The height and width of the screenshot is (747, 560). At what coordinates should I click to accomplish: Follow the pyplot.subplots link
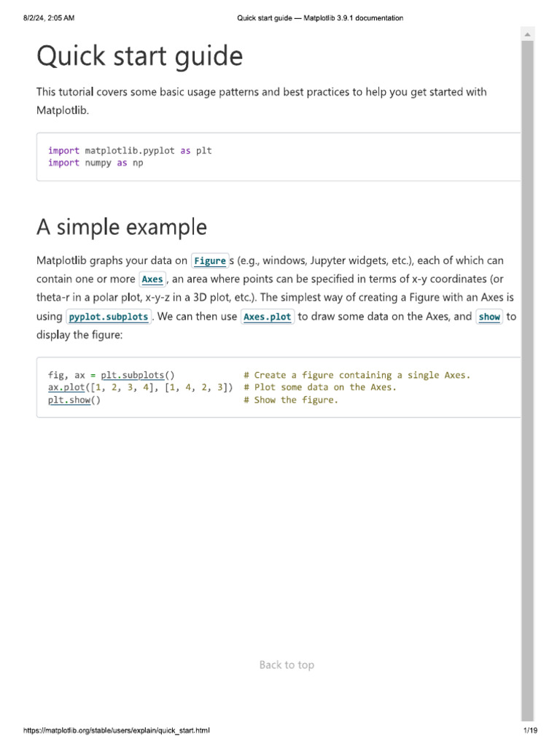(x=109, y=317)
